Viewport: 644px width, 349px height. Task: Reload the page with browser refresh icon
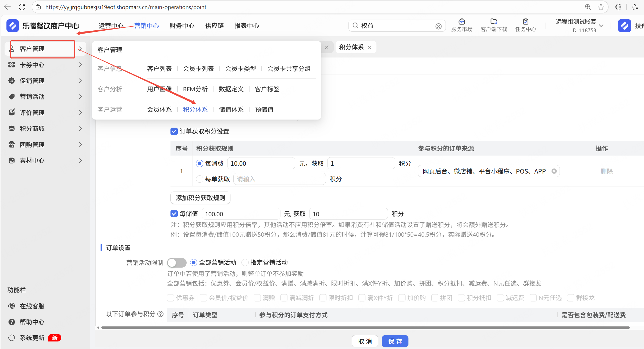[x=22, y=7]
